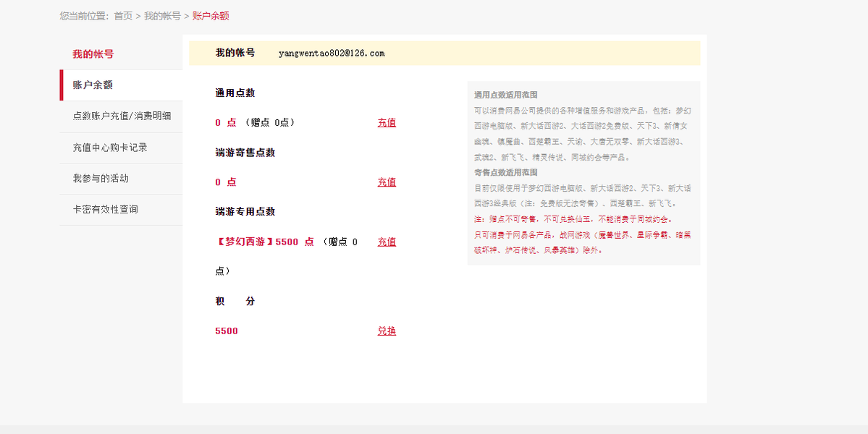Click the 兑换 link for 积分
The width and height of the screenshot is (868, 434).
click(387, 331)
